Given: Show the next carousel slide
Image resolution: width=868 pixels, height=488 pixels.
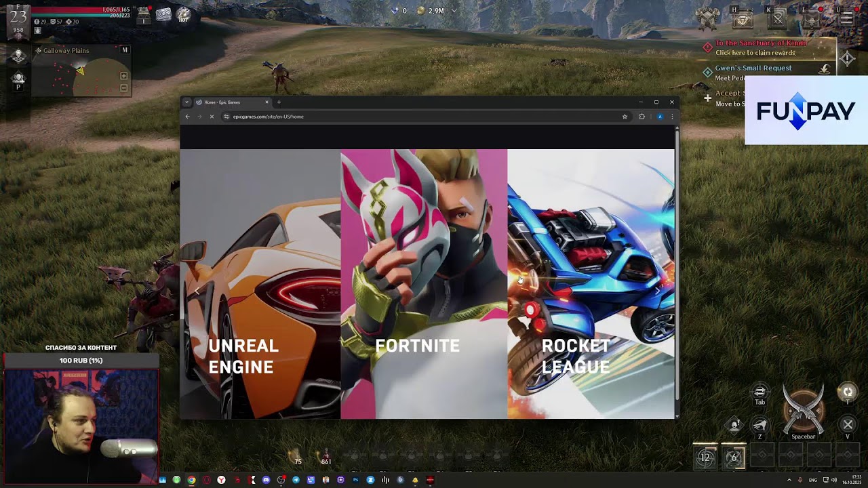Looking at the screenshot, I should click(657, 289).
